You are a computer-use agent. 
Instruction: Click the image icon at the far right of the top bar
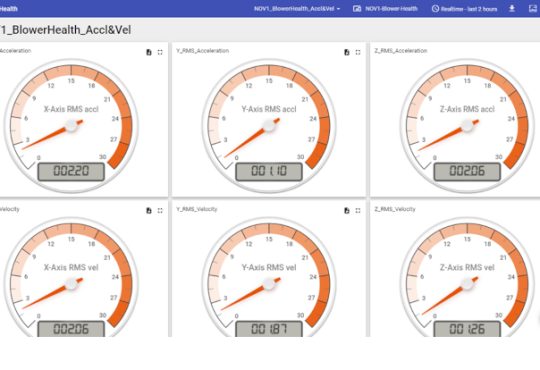tap(533, 9)
